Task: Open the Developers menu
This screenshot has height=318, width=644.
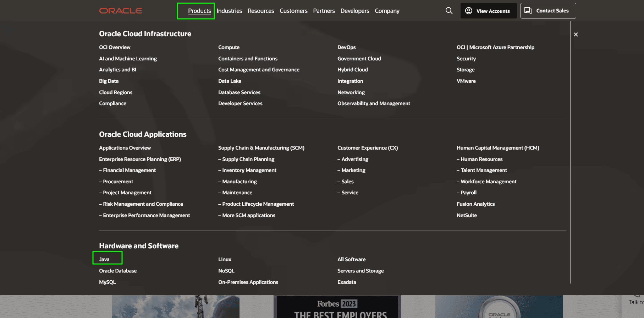Action: coord(355,11)
